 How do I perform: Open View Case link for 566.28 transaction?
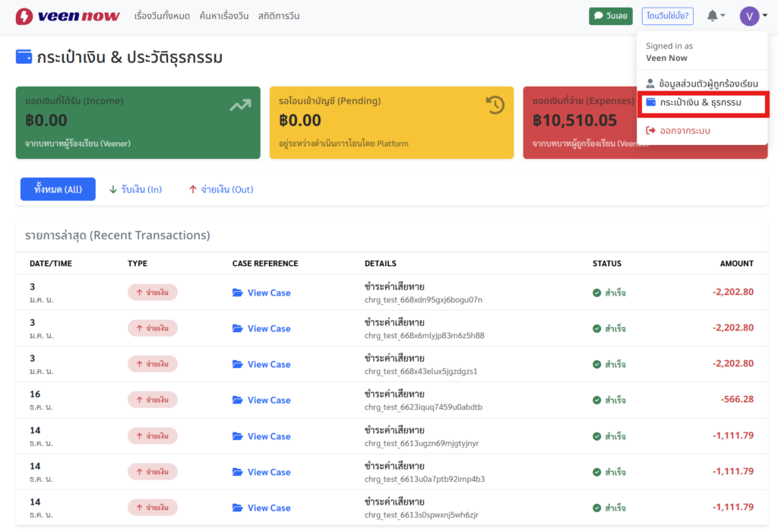click(268, 401)
